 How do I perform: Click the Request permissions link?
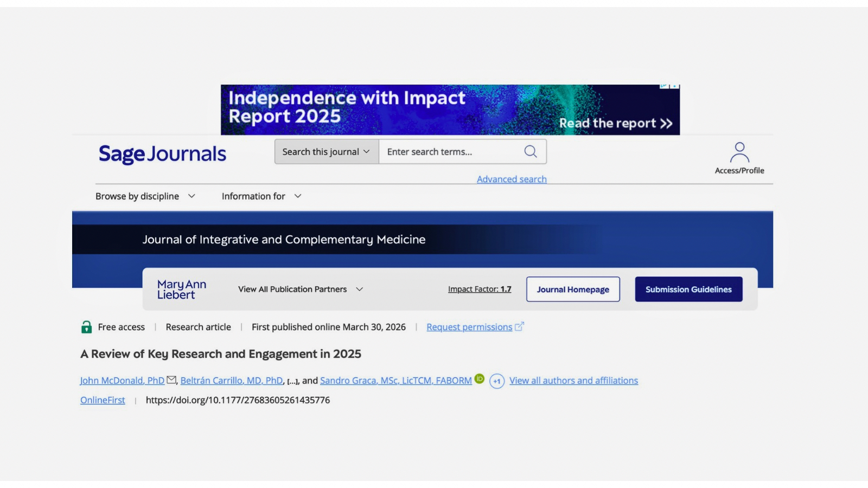coord(469,327)
